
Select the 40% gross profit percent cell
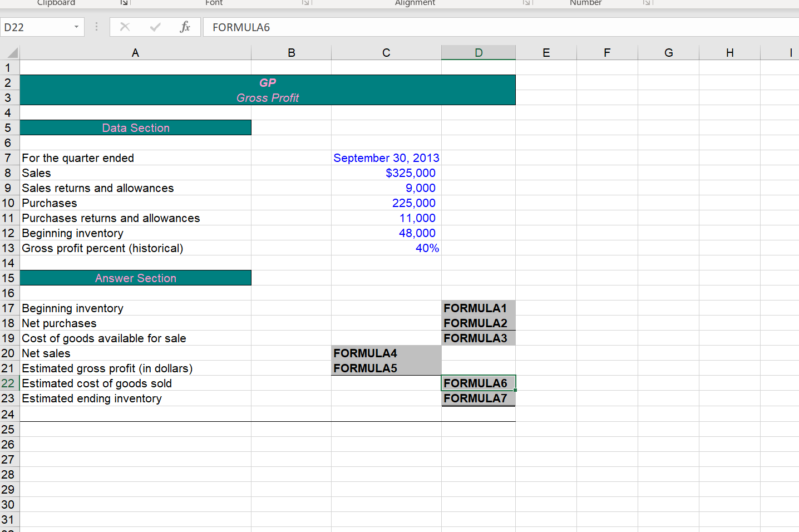(386, 248)
